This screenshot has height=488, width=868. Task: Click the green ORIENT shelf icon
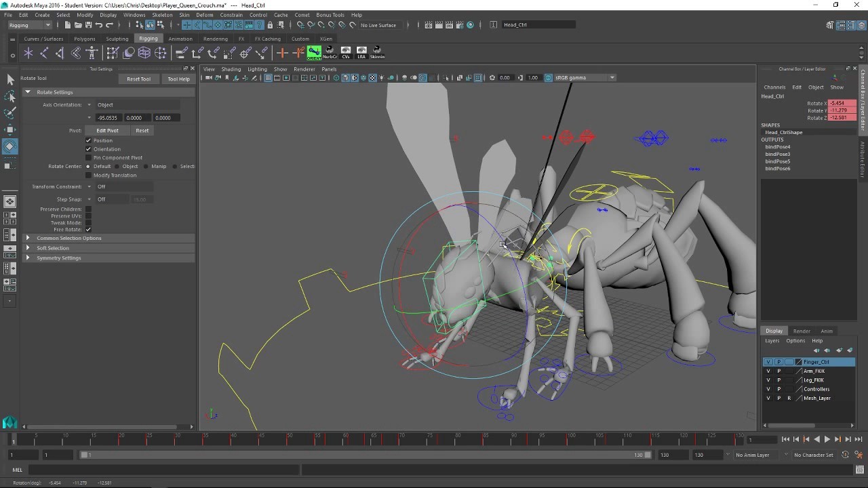(314, 52)
